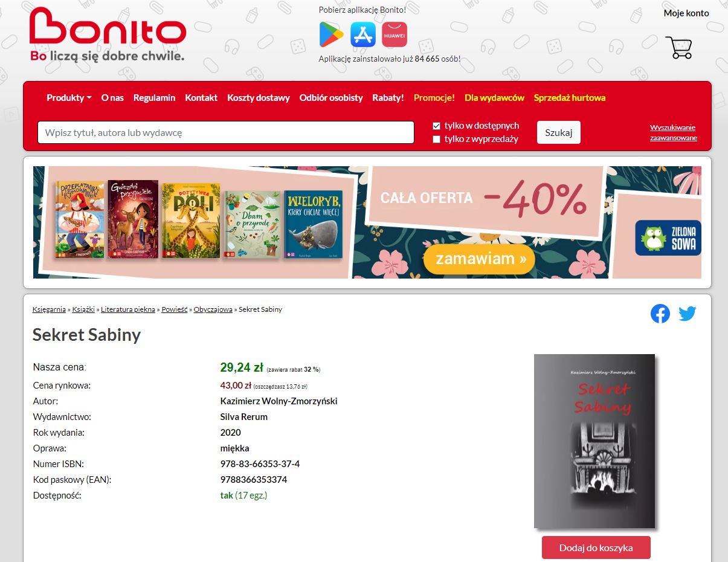Open the Google Play app download icon
This screenshot has width=728, height=562.
[x=331, y=35]
